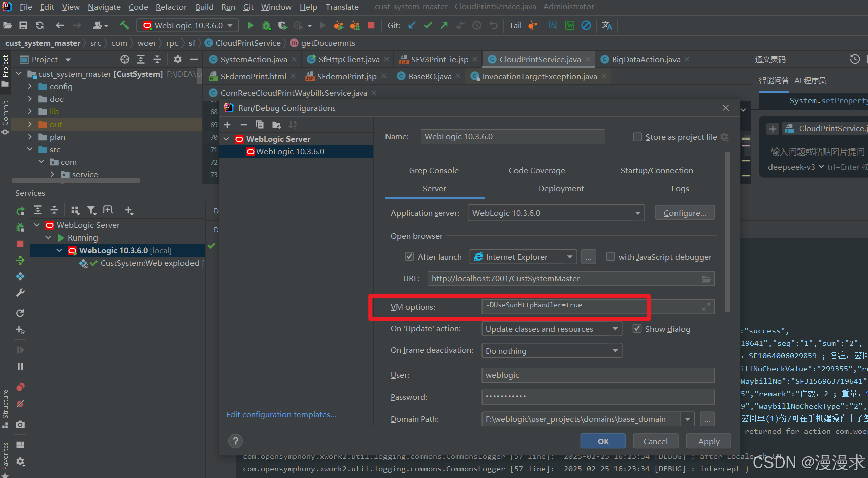Click Project panel settings gear icon

pyautogui.click(x=177, y=59)
